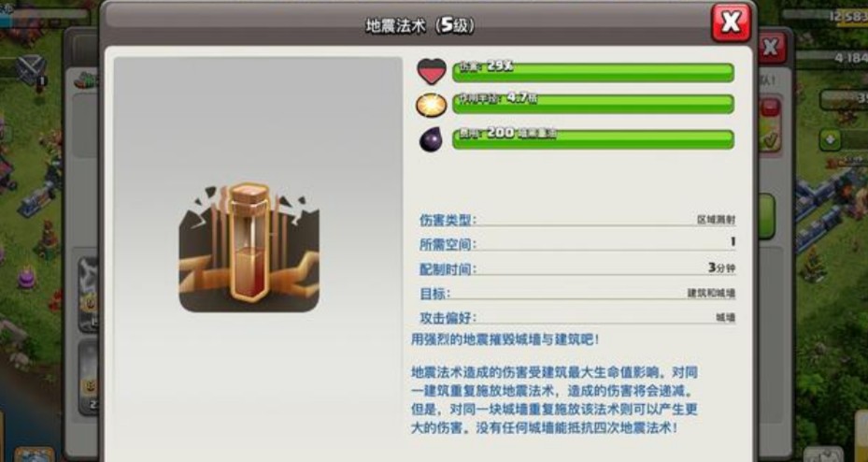Click the 地震法术 (5级) title bar
The height and width of the screenshot is (462, 868).
tap(420, 26)
